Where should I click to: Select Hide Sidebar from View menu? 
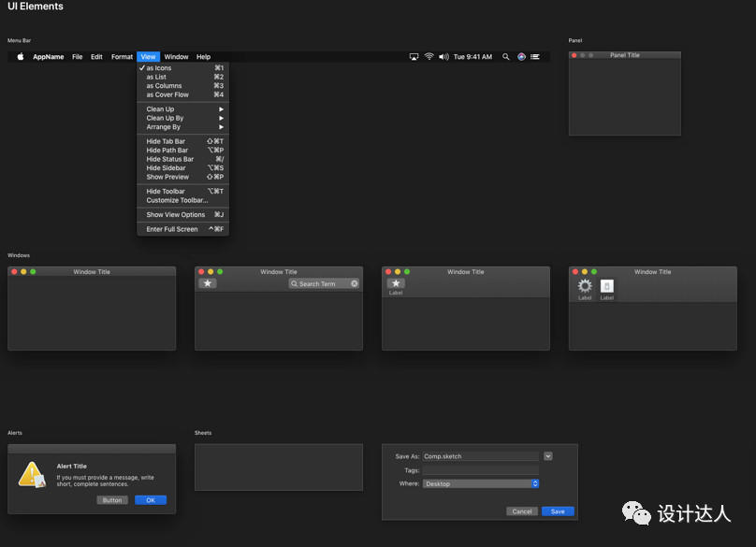pos(167,168)
